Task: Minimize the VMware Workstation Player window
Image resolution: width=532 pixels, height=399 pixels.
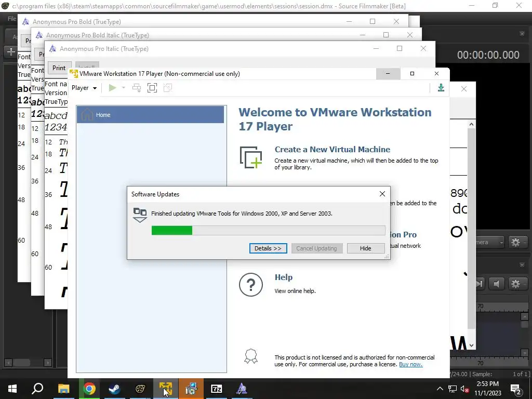Action: (388, 74)
